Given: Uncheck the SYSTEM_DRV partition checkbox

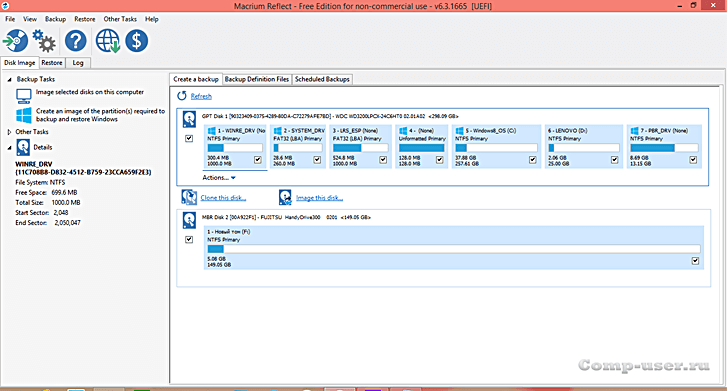Looking at the screenshot, I should (x=317, y=160).
